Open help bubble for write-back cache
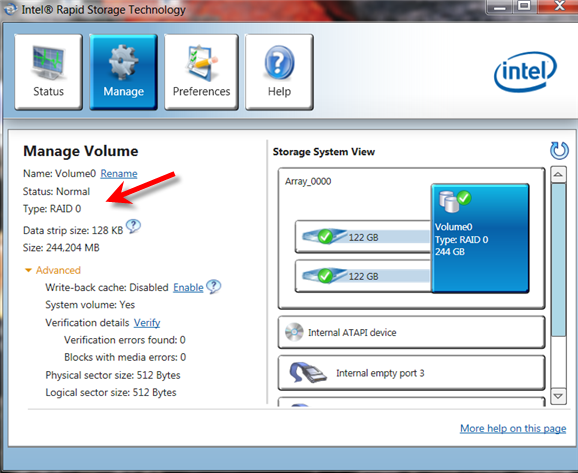Screen dimensions: 578x473 coord(213,286)
